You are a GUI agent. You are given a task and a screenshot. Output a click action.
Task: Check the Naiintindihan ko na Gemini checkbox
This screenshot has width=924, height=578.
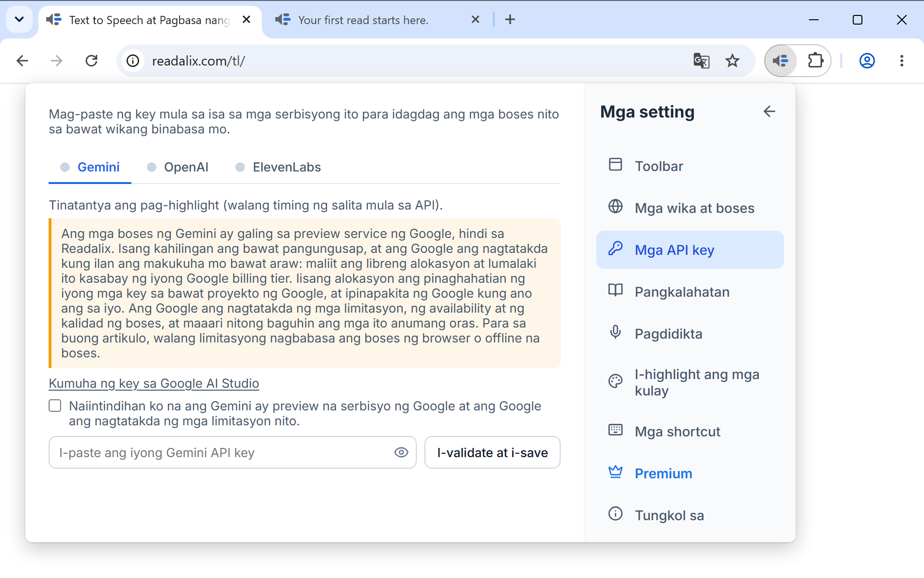click(55, 406)
